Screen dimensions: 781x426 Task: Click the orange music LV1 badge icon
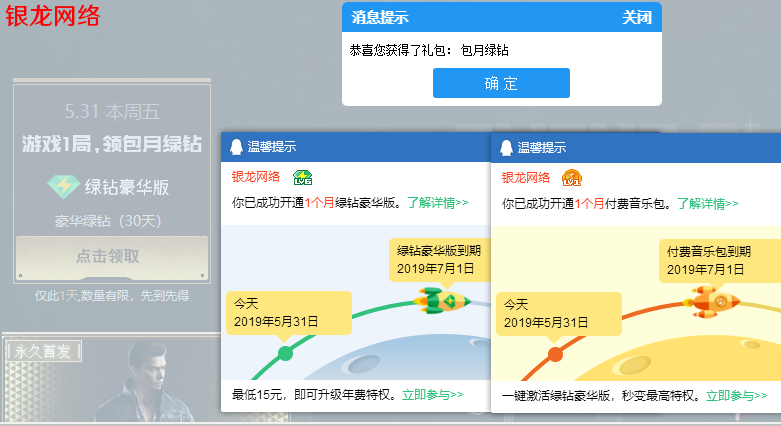pyautogui.click(x=572, y=178)
